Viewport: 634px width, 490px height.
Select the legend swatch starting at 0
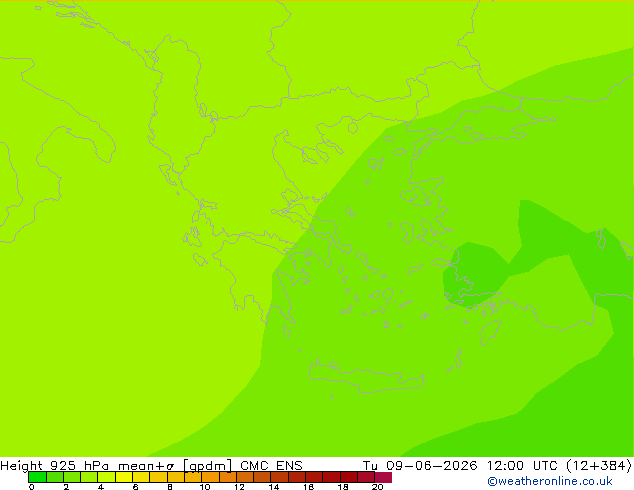tap(37, 477)
